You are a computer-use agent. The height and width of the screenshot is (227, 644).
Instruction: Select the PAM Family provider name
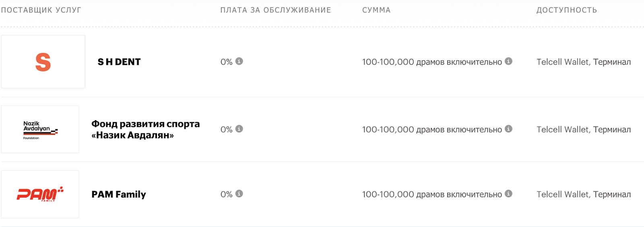(x=119, y=194)
